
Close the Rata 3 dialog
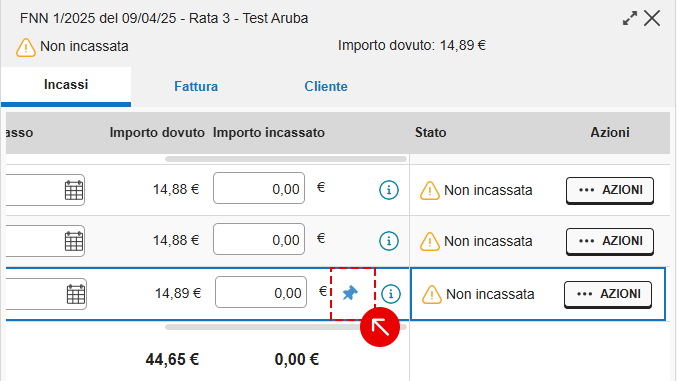tap(652, 18)
